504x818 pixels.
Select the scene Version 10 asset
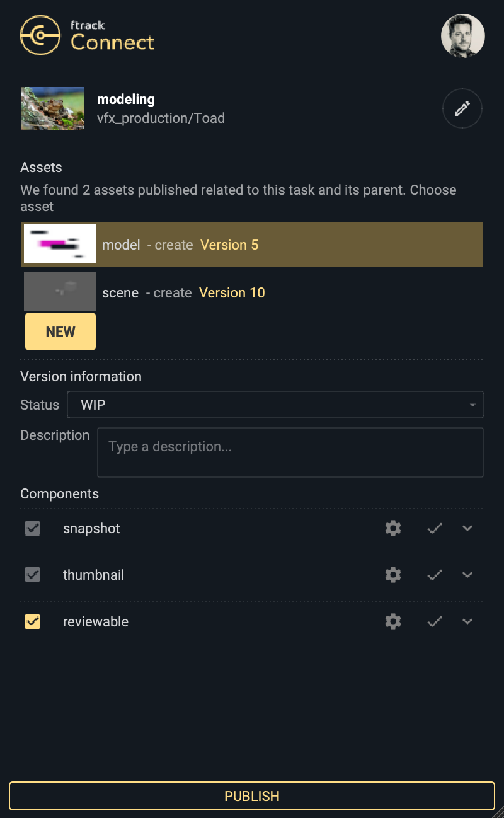coord(252,292)
